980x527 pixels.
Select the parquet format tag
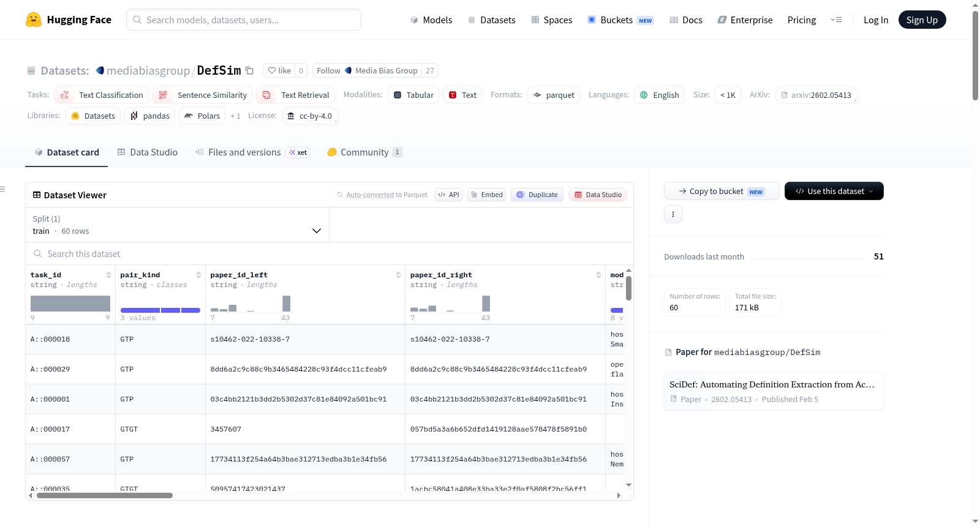(x=554, y=95)
